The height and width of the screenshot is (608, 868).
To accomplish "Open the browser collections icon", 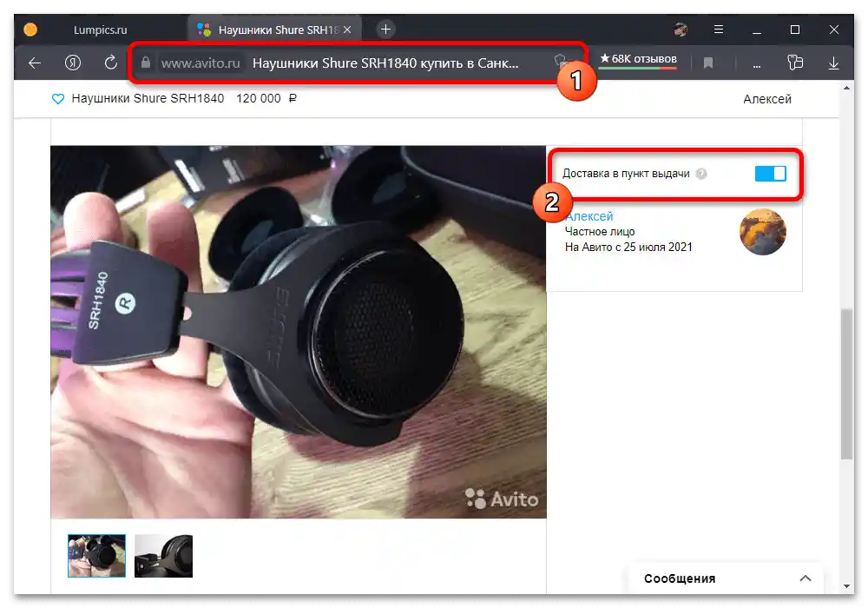I will pos(795,63).
